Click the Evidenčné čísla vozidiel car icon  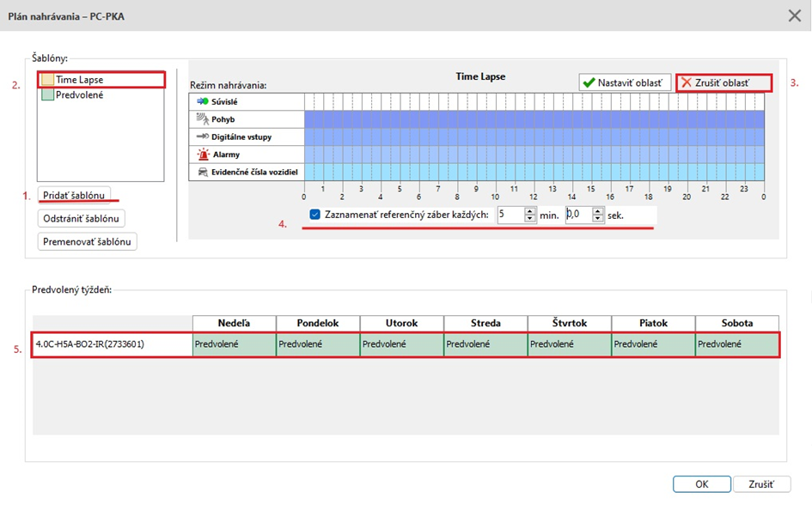[x=203, y=172]
